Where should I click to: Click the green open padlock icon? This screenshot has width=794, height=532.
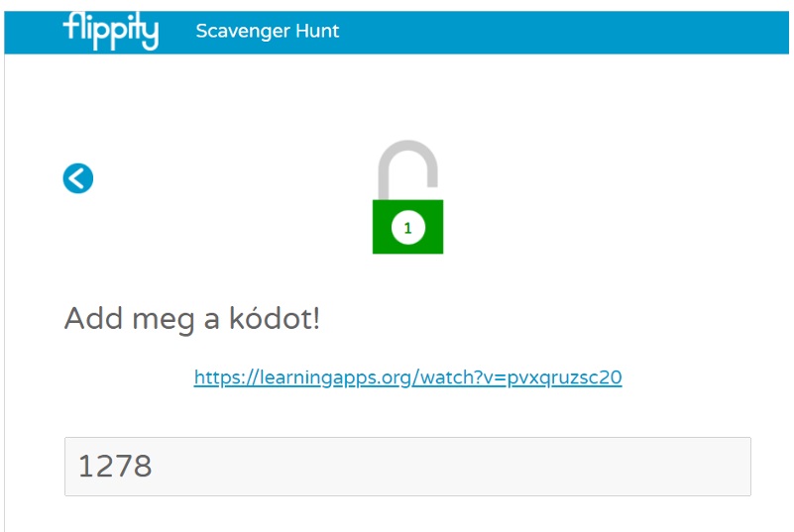[407, 197]
